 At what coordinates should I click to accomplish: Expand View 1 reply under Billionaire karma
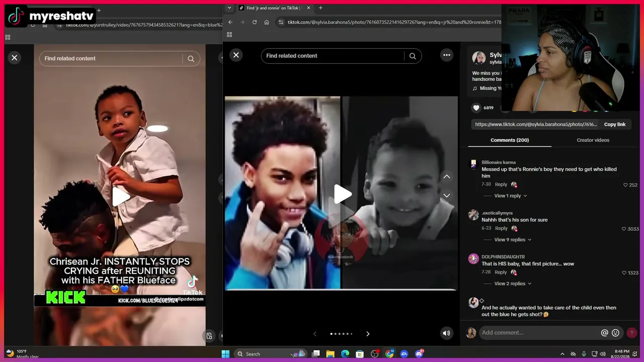[511, 196]
